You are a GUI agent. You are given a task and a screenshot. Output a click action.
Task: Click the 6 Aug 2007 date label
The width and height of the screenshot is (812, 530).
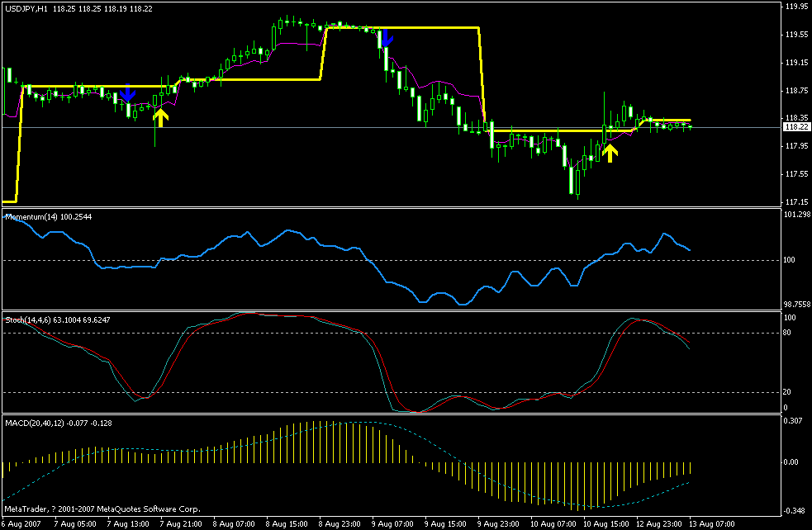(x=21, y=523)
